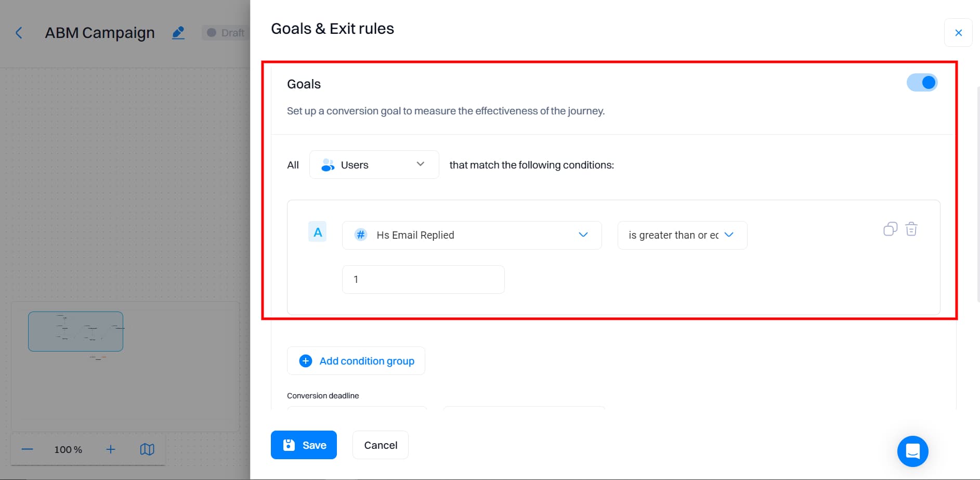Delete the condition using trash icon
Viewport: 980px width, 480px height.
tap(911, 229)
